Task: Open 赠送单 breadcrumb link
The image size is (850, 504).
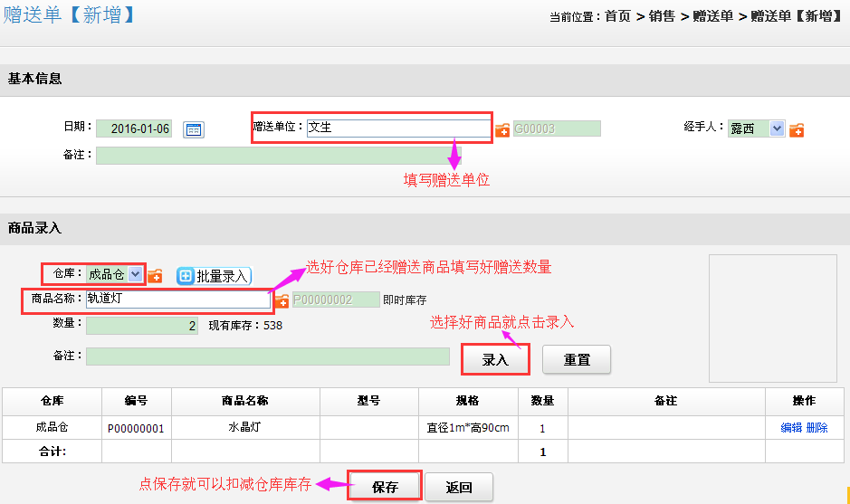Action: (712, 16)
